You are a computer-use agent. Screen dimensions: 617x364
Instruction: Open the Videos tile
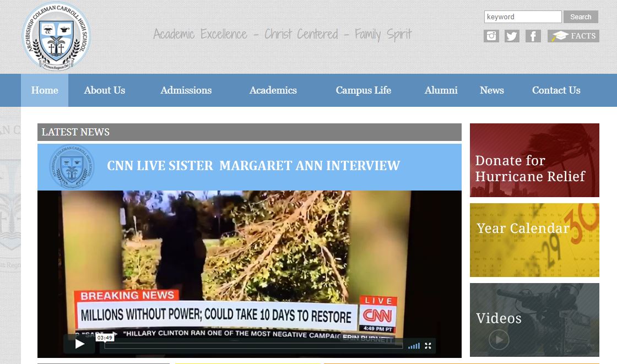534,320
